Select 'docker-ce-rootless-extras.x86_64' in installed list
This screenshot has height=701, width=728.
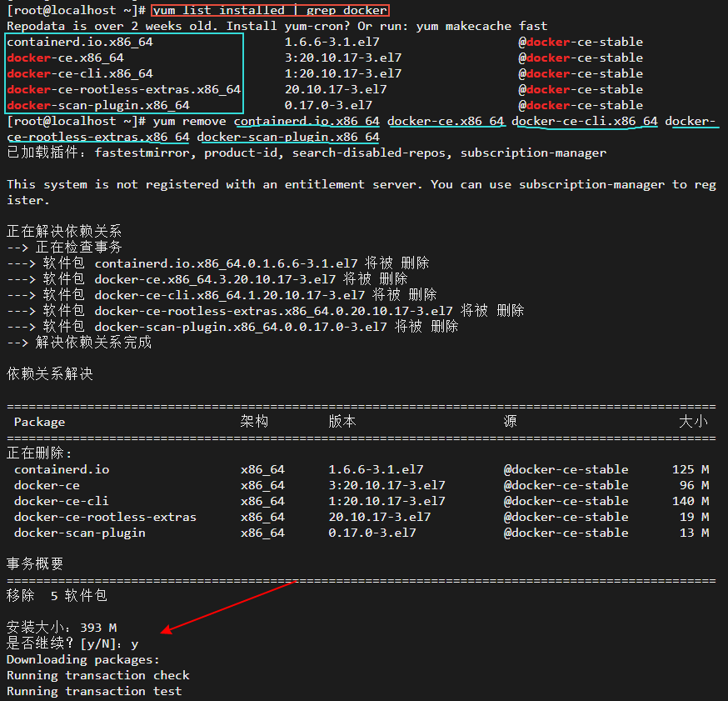[124, 89]
